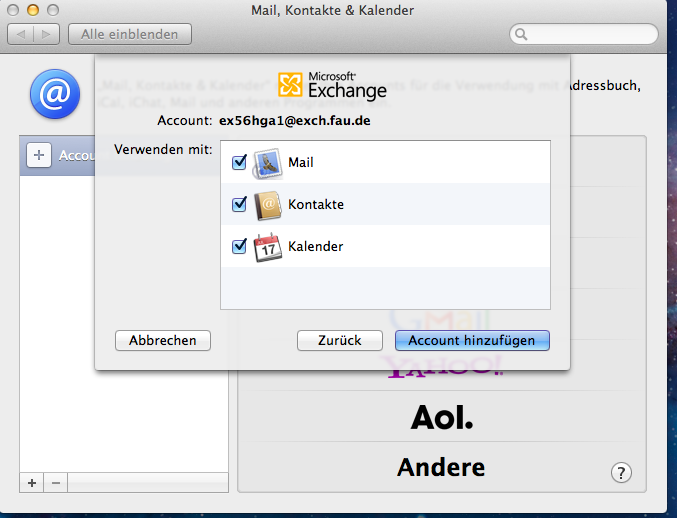Click the Mail app stamp icon
Image resolution: width=677 pixels, height=518 pixels.
click(268, 163)
